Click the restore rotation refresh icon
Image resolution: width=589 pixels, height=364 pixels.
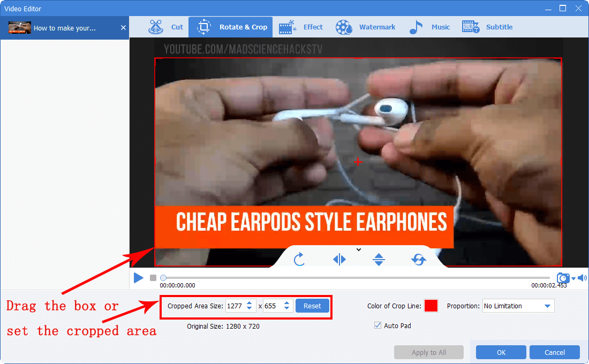[418, 260]
